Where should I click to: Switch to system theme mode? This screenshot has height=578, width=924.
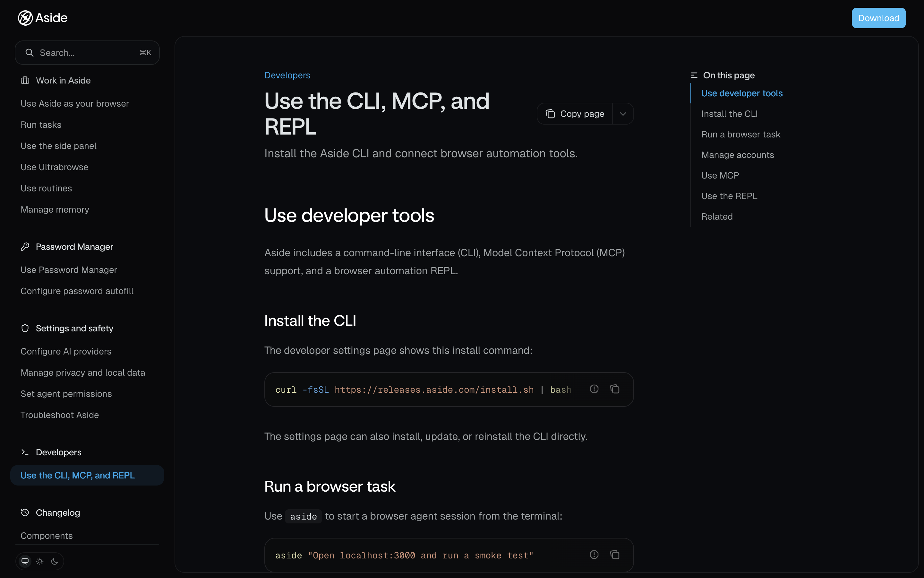pyautogui.click(x=25, y=561)
